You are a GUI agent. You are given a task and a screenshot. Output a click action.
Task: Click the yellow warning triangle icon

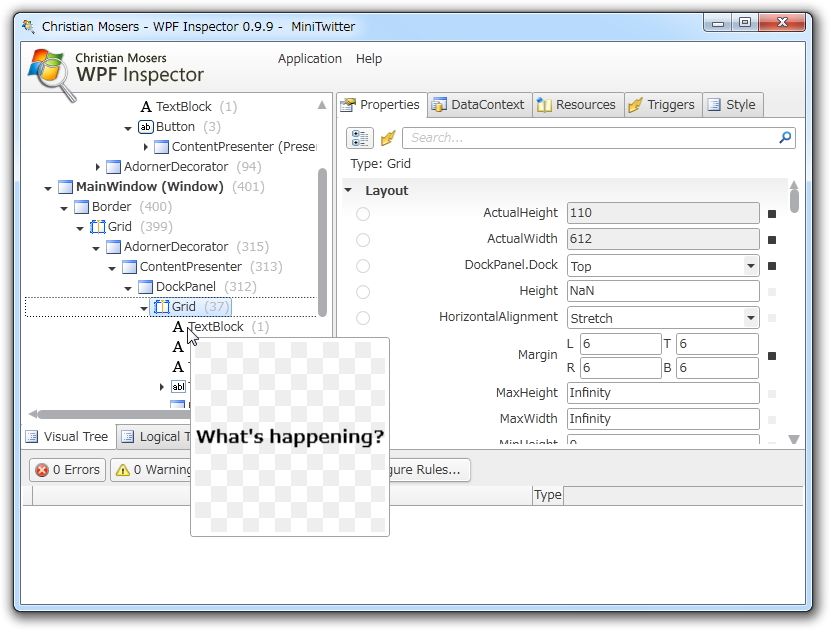(123, 470)
